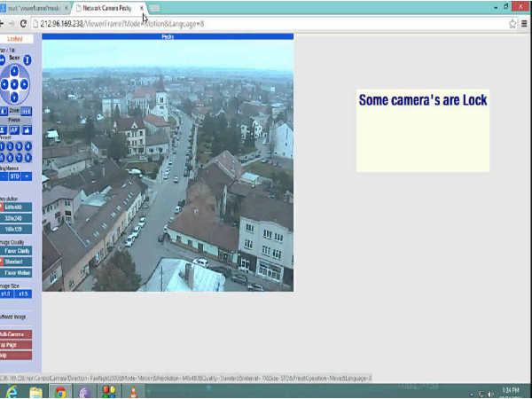The image size is (532, 399).
Task: Click the vertical scan icon button
Action: 27,60
